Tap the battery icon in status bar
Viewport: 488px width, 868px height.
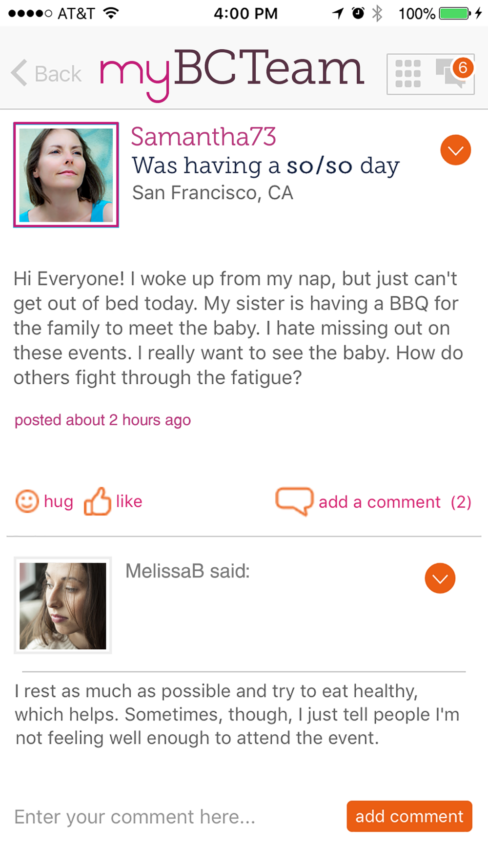[455, 13]
